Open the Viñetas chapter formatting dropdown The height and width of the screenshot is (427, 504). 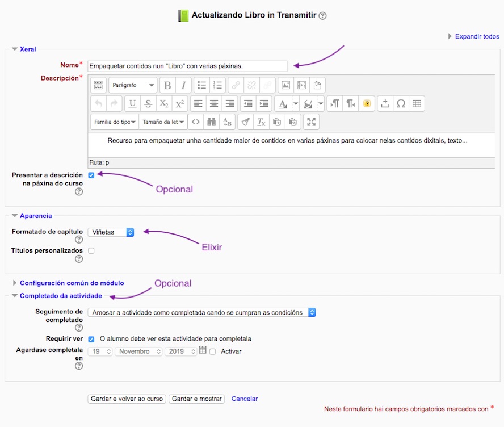point(111,232)
